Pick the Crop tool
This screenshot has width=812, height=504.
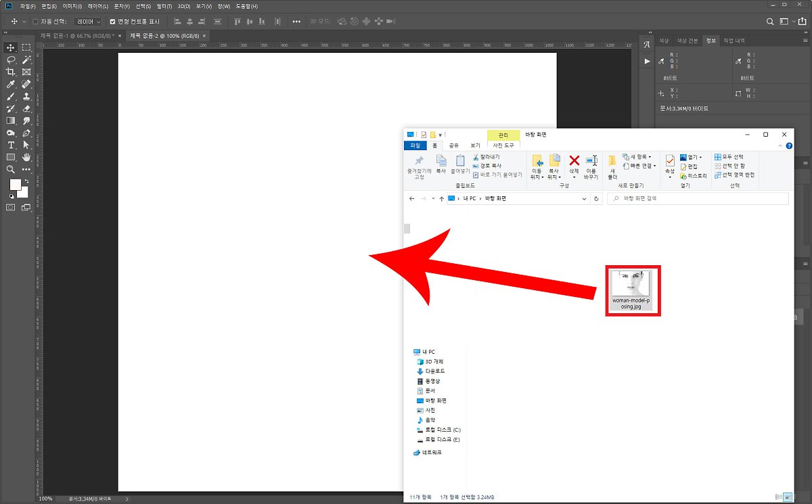pyautogui.click(x=11, y=72)
